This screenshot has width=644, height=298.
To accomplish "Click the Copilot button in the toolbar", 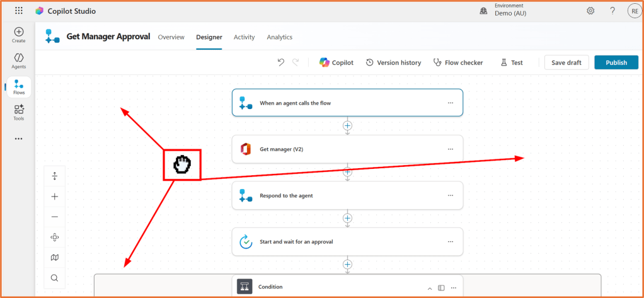I will pyautogui.click(x=336, y=62).
